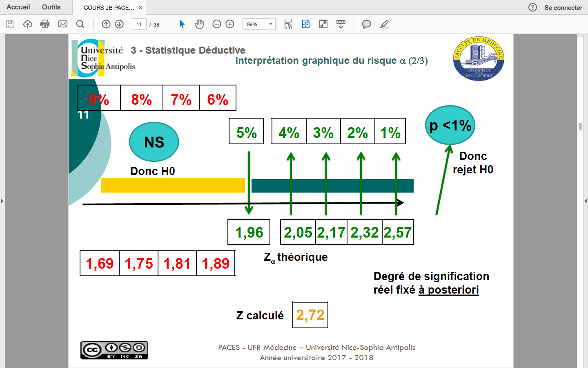This screenshot has width=588, height=368.
Task: Toggle full screen view mode
Action: (323, 24)
